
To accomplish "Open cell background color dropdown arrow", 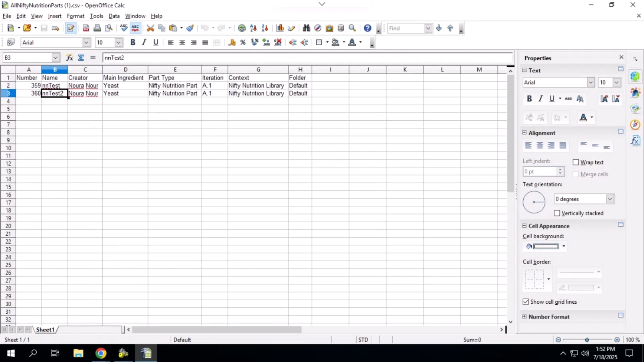I will coord(564,246).
